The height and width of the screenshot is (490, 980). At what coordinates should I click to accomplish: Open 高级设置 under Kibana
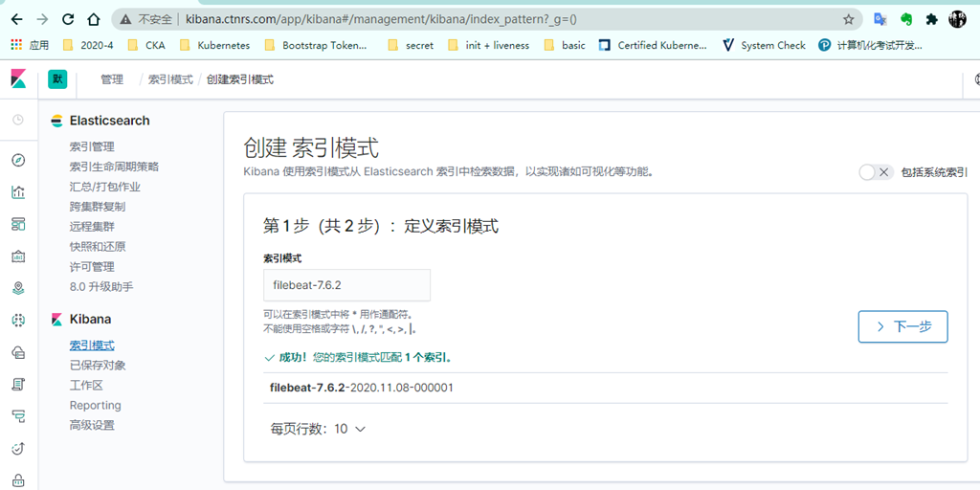click(92, 426)
